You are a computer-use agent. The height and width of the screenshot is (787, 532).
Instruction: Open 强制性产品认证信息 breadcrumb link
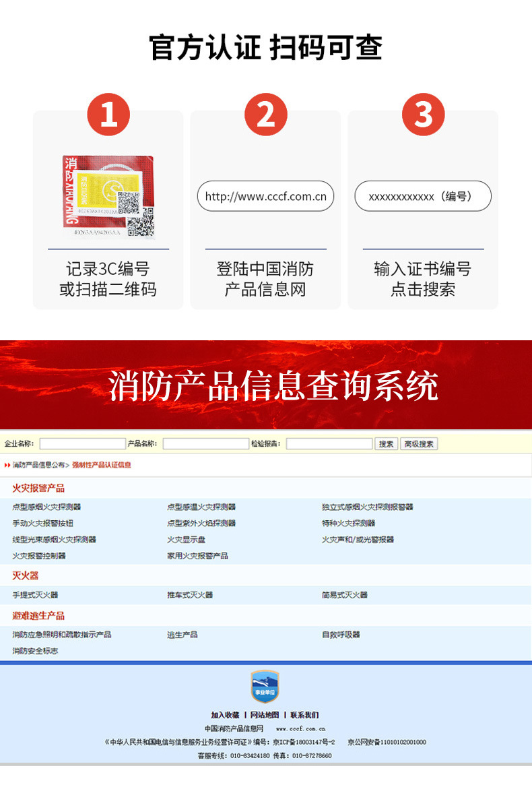[101, 465]
